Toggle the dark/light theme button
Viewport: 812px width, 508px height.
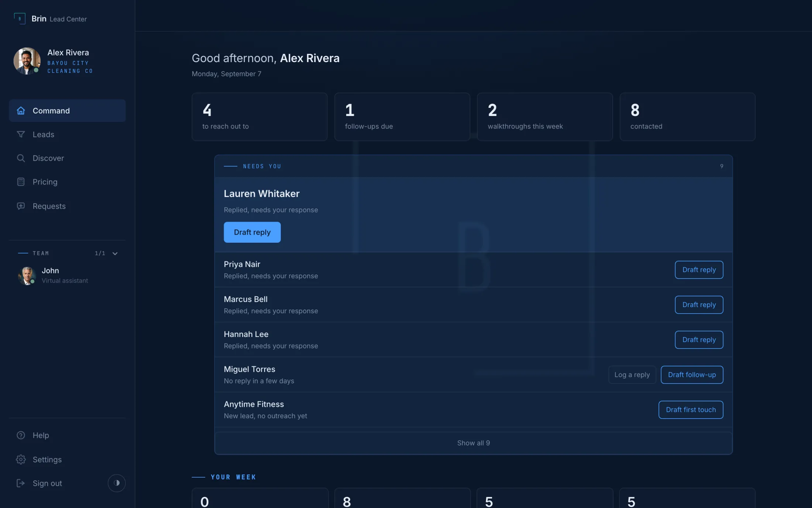pos(117,483)
